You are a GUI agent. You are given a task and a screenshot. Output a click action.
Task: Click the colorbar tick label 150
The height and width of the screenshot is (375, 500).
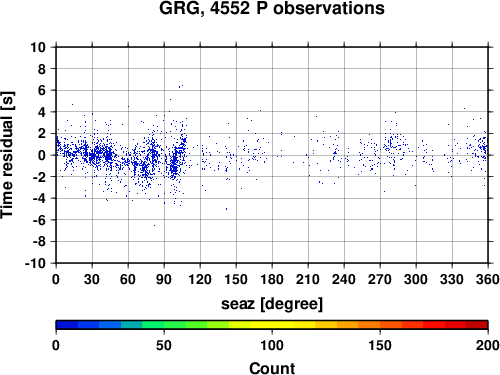pos(380,346)
